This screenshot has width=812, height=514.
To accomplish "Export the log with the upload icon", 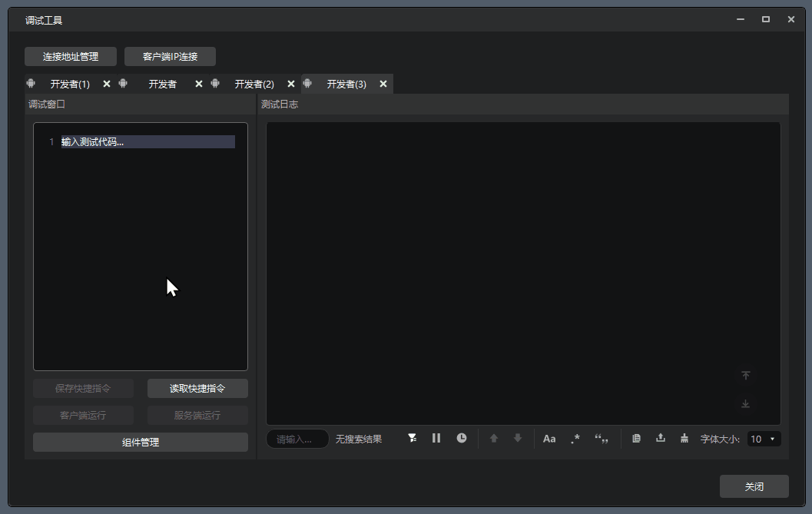I will [x=660, y=438].
